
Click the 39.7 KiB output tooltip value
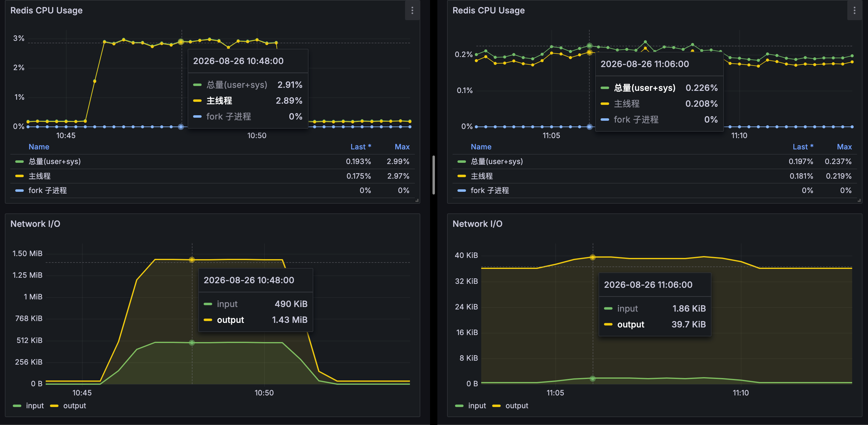[689, 324]
